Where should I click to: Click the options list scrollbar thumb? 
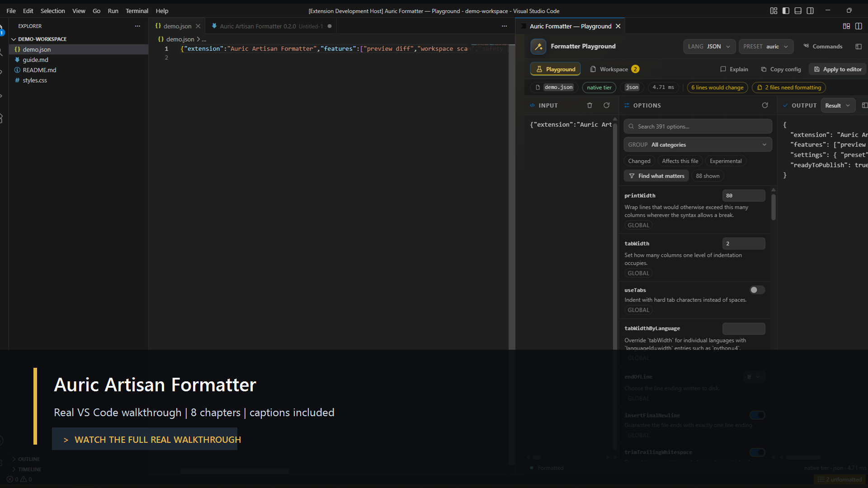[773, 207]
